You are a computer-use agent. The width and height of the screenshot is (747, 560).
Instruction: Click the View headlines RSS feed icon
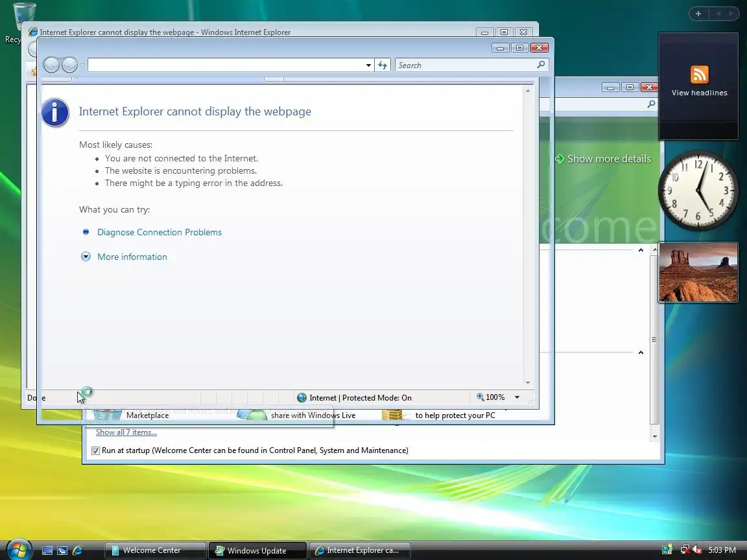[x=700, y=75]
